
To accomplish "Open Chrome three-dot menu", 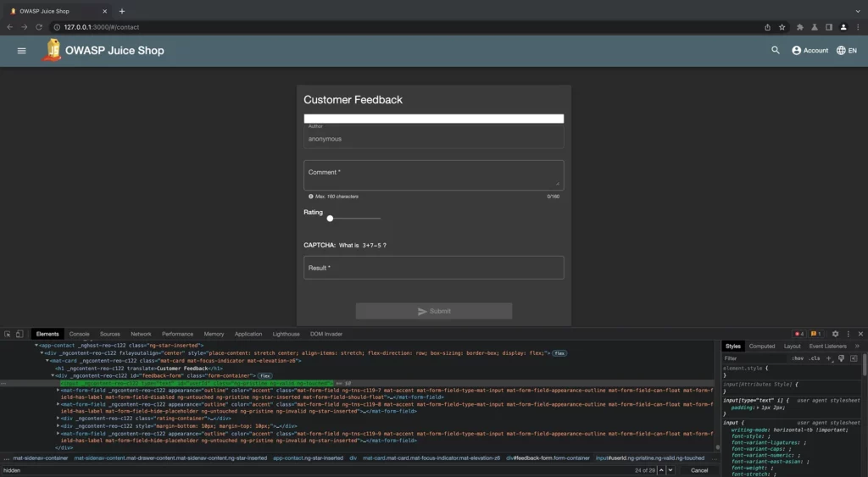I will point(858,27).
